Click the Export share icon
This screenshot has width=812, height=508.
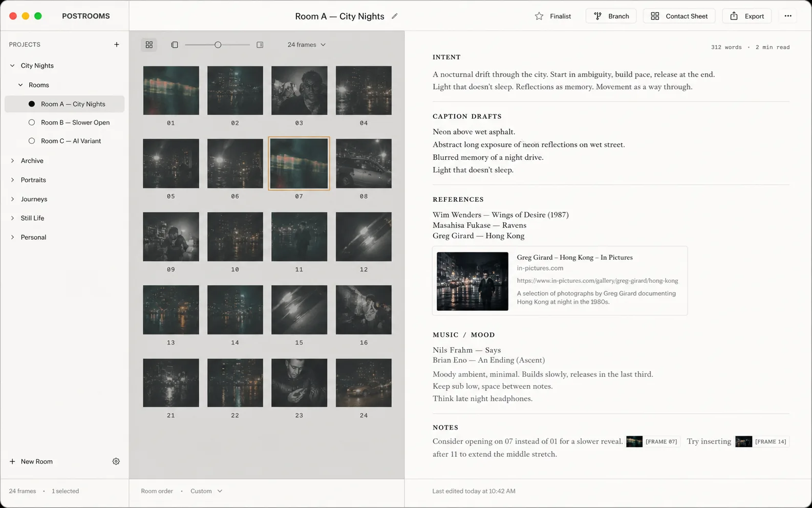734,16
